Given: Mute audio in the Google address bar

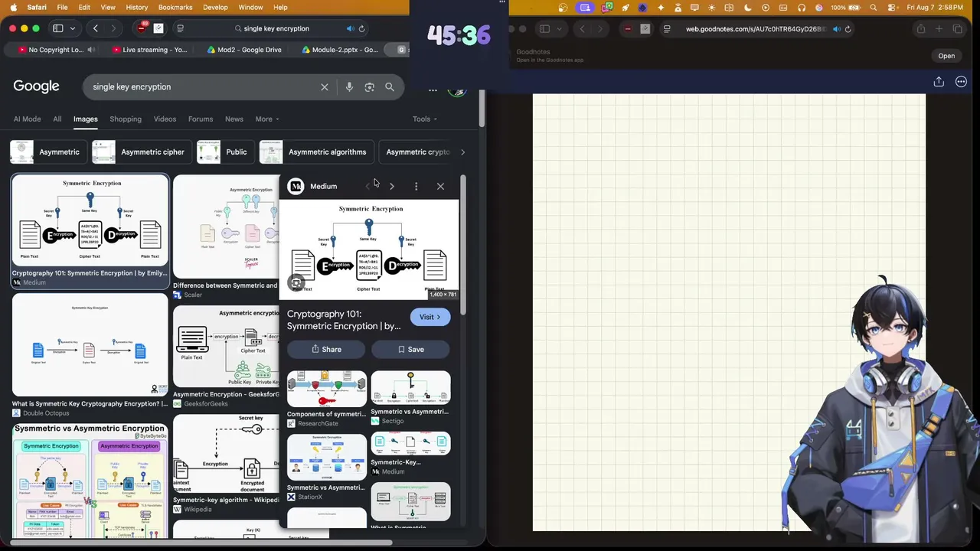Looking at the screenshot, I should tap(350, 28).
